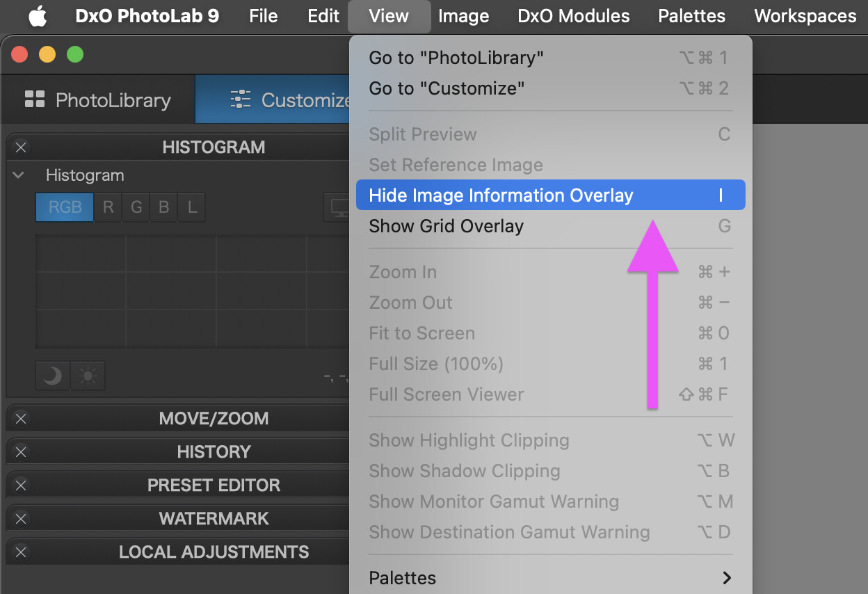868x594 pixels.
Task: Close the Histogram palette with its X
Action: (21, 147)
